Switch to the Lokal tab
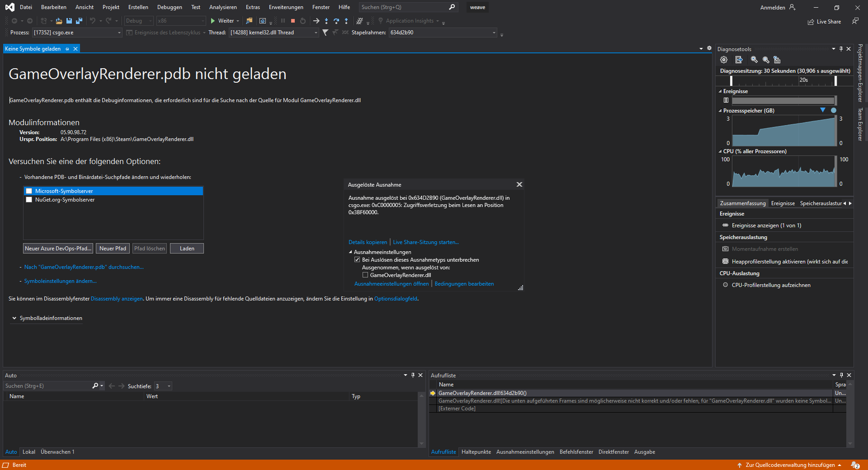Image resolution: width=868 pixels, height=470 pixels. [29, 452]
